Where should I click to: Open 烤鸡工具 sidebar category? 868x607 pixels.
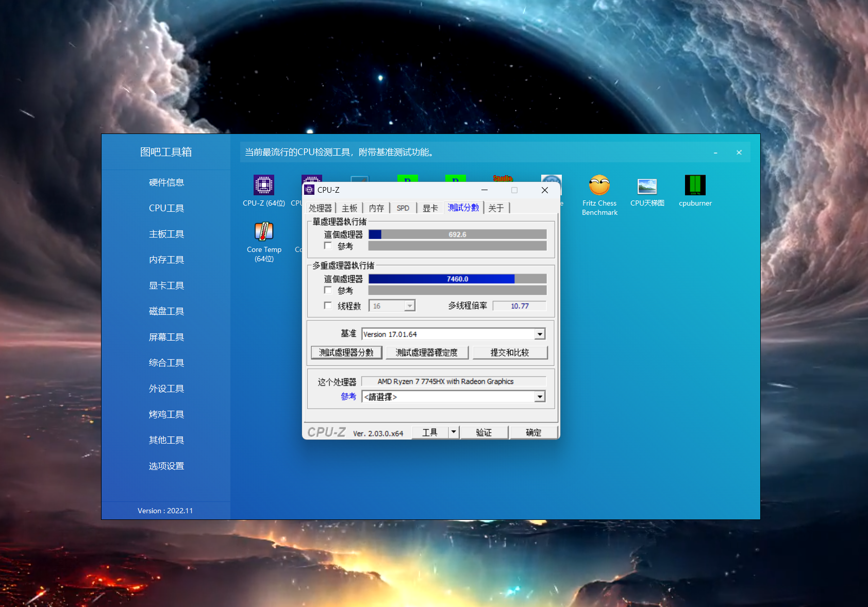pos(166,414)
